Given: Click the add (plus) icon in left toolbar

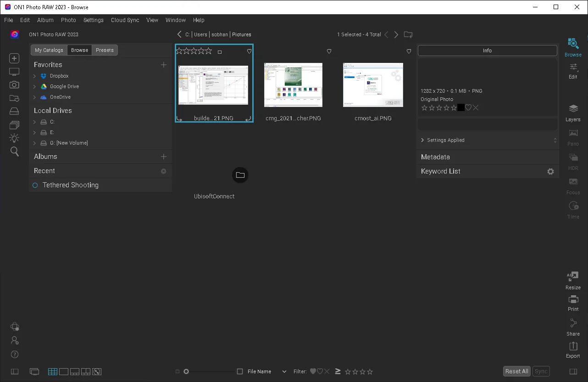Looking at the screenshot, I should (14, 58).
